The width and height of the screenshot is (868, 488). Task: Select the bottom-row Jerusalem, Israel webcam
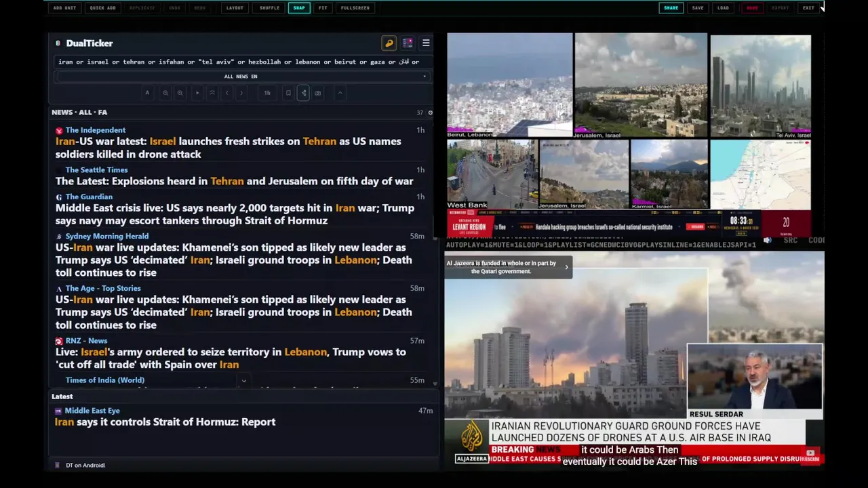coord(584,174)
